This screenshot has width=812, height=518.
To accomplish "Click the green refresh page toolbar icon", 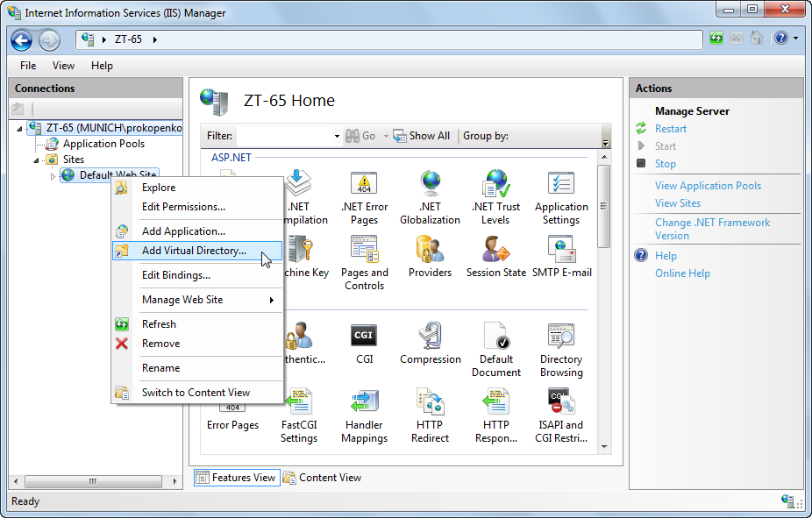I will pos(716,39).
